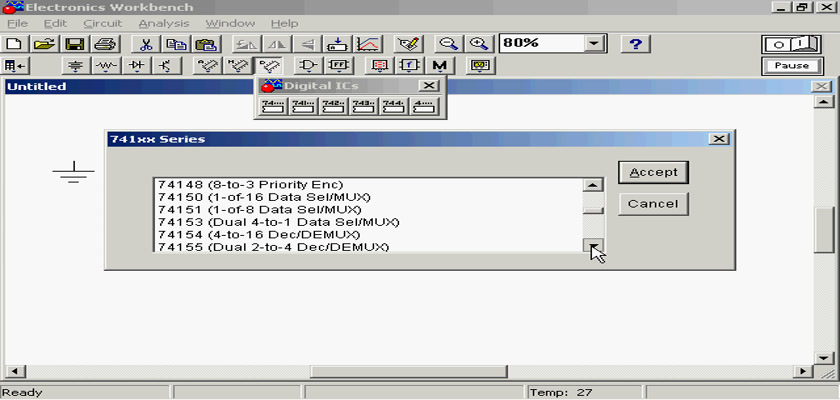This screenshot has width=840, height=400.
Task: Click the Untitled window scroll-up arrow
Action: pyautogui.click(x=823, y=102)
